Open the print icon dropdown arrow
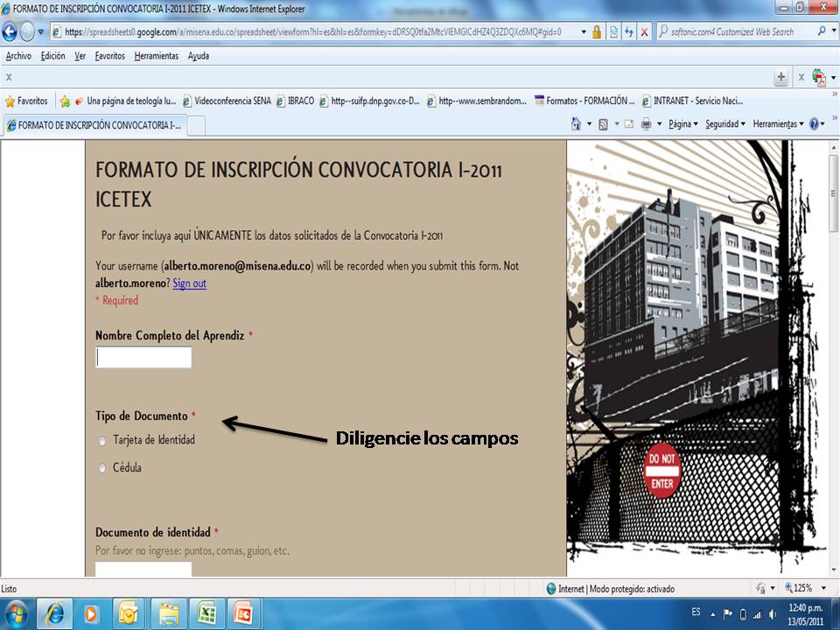This screenshot has height=630, width=840. pyautogui.click(x=659, y=123)
